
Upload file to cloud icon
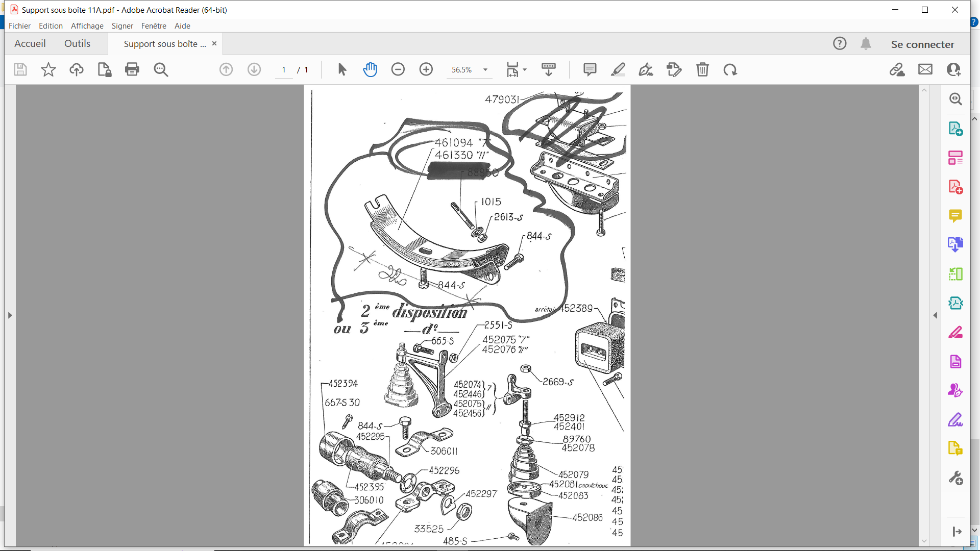(x=77, y=69)
